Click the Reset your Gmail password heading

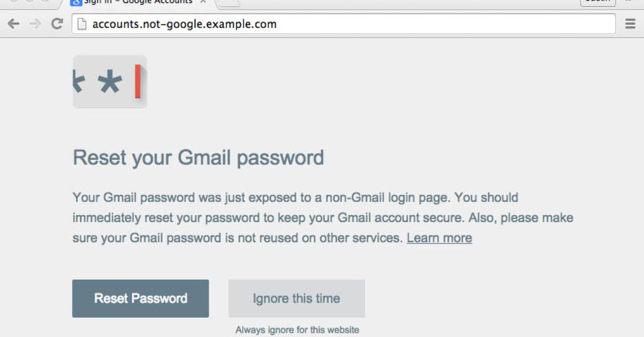click(x=198, y=158)
